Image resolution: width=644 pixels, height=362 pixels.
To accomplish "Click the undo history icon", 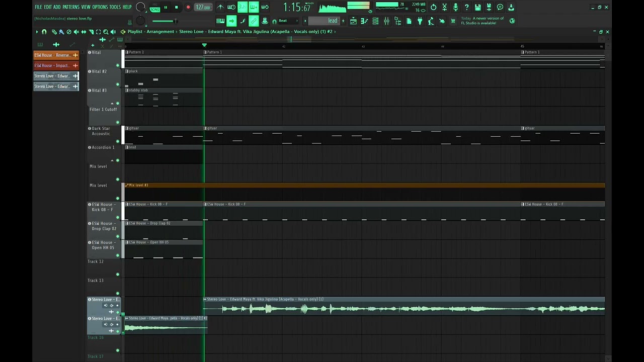I will pos(433,7).
